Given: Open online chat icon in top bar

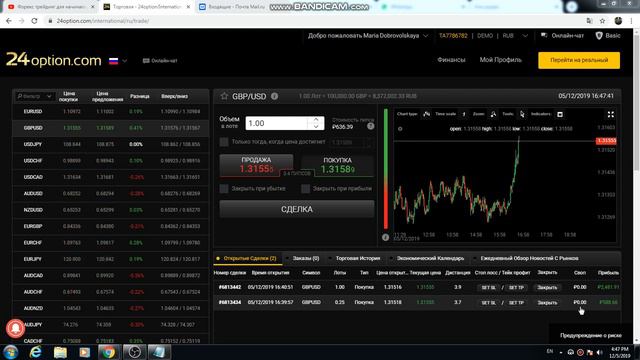Looking at the screenshot, I should click(x=544, y=36).
